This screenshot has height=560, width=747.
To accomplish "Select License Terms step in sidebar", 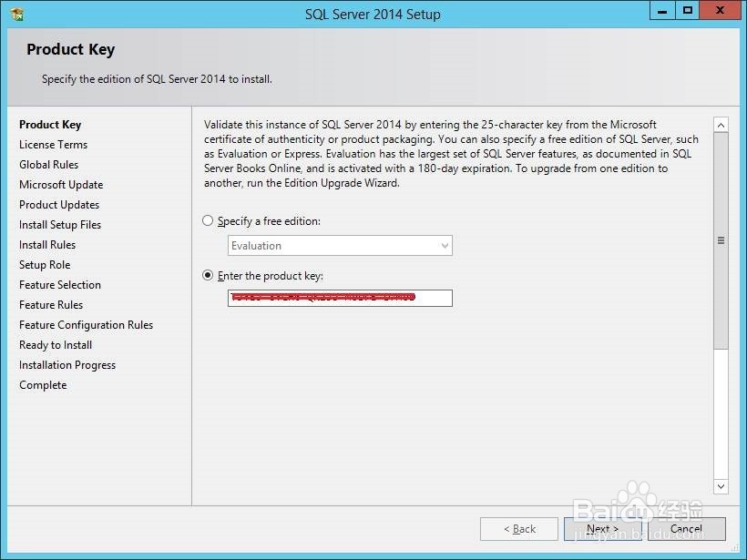I will pos(54,145).
